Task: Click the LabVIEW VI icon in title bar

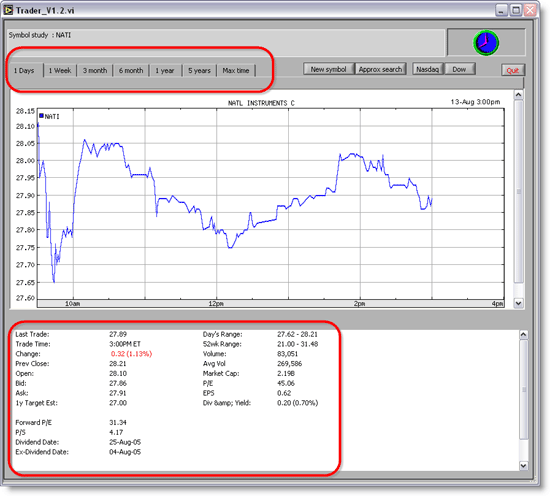Action: pos(8,10)
